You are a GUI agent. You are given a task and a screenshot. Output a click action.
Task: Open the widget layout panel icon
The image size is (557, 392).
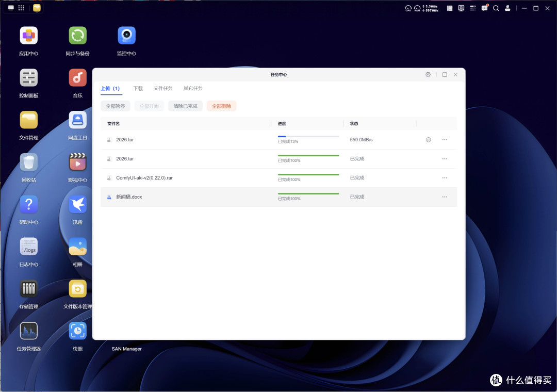(x=450, y=8)
